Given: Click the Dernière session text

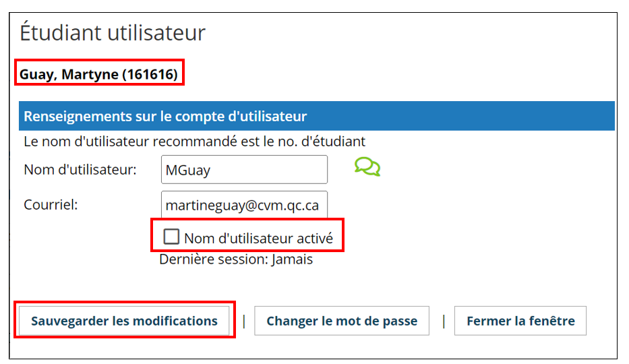Looking at the screenshot, I should pyautogui.click(x=214, y=260).
